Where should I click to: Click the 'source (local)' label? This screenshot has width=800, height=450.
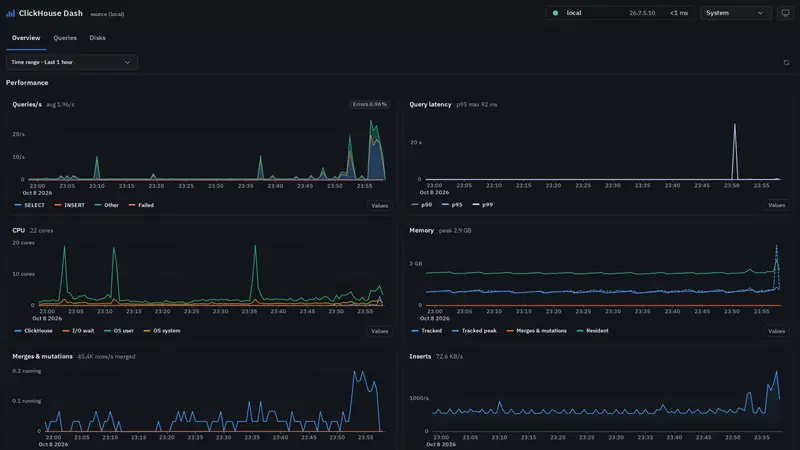[107, 14]
